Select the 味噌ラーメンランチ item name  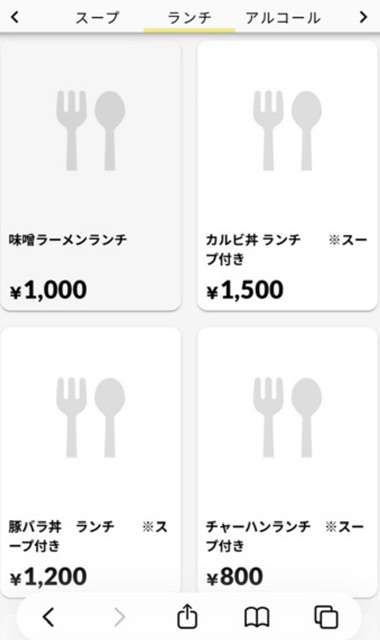tap(68, 240)
